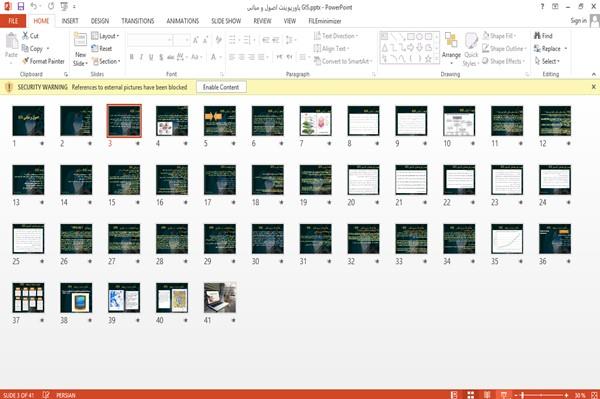Click the Redo icon in the title bar
This screenshot has height=399, width=600.
pyautogui.click(x=51, y=6)
